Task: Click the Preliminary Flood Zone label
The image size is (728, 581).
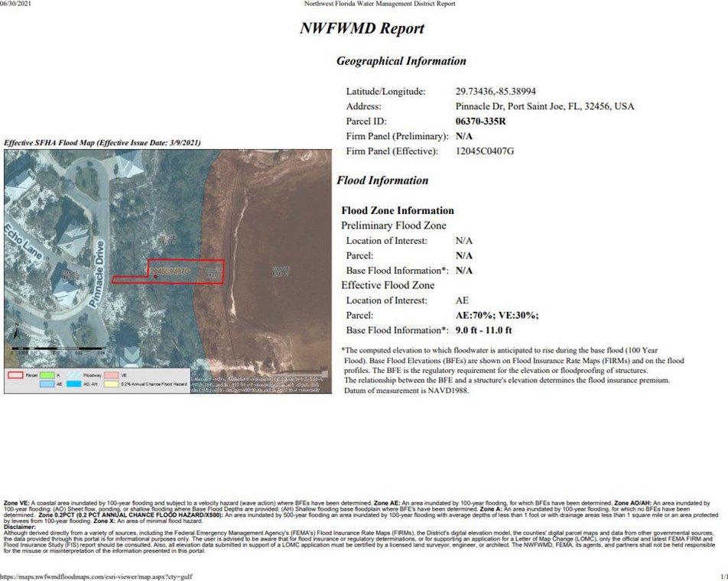Action: (394, 226)
